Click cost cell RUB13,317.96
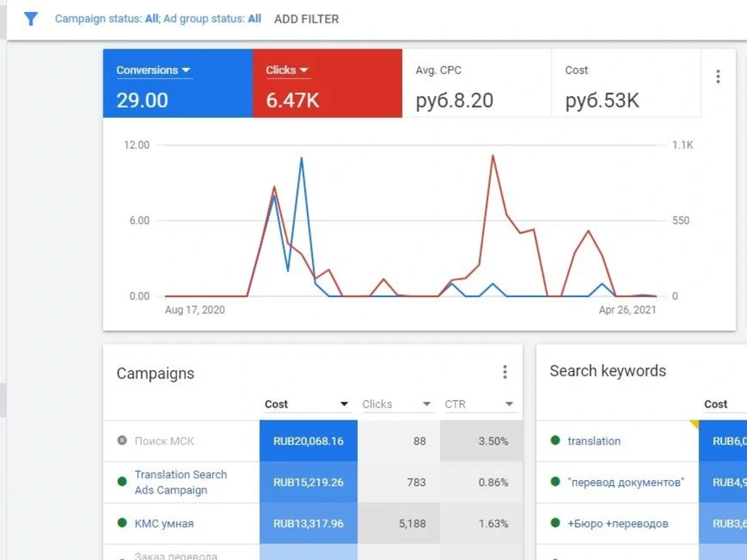747x560 pixels. pyautogui.click(x=309, y=523)
